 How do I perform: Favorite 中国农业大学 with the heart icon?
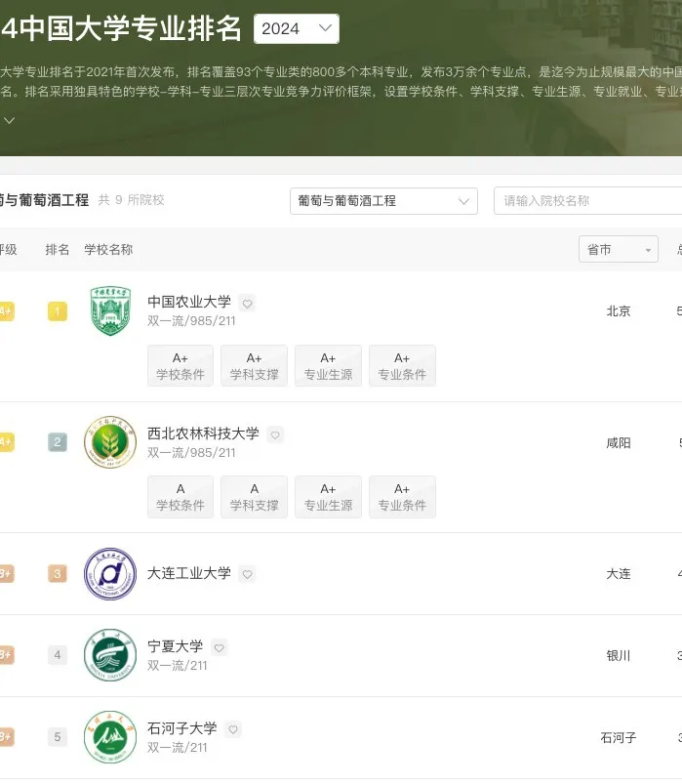tap(247, 304)
